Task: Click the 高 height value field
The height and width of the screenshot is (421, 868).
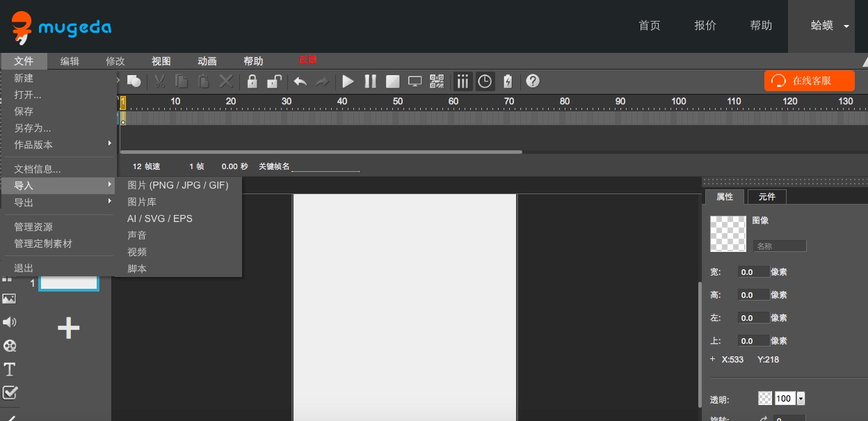Action: (x=754, y=295)
